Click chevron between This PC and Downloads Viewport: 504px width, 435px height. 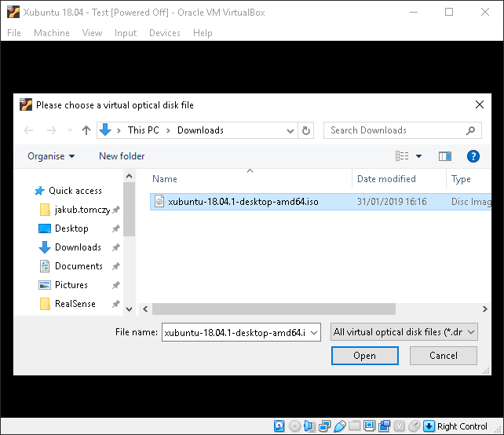point(168,130)
